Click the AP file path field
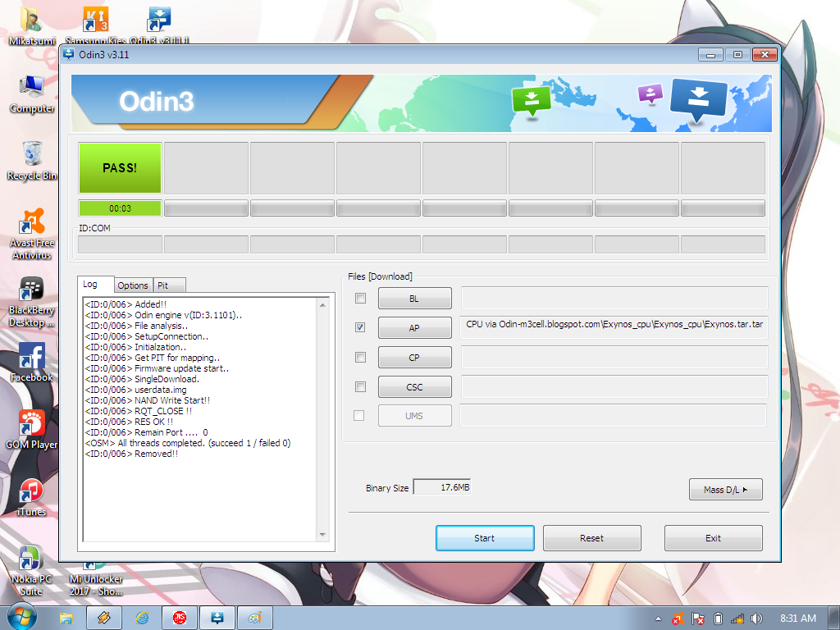Image resolution: width=840 pixels, height=630 pixels. coord(612,327)
